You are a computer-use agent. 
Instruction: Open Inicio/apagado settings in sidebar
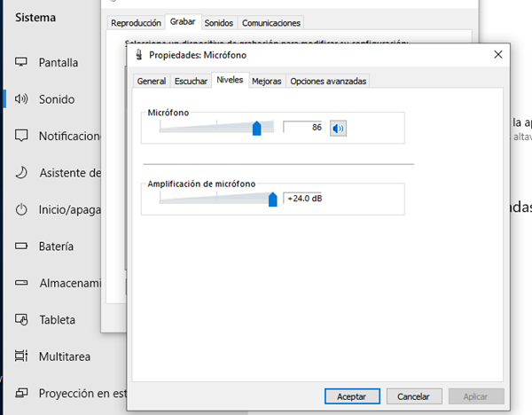pyautogui.click(x=70, y=209)
